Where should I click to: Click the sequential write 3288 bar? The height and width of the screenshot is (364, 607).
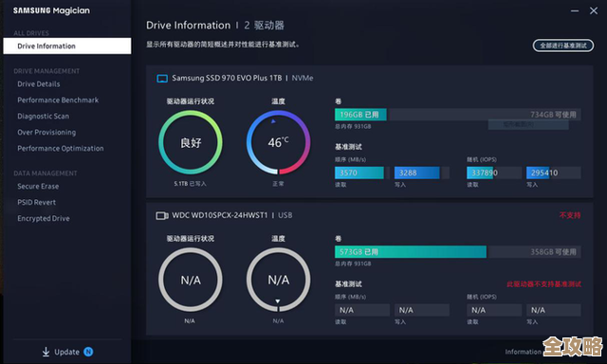point(417,173)
